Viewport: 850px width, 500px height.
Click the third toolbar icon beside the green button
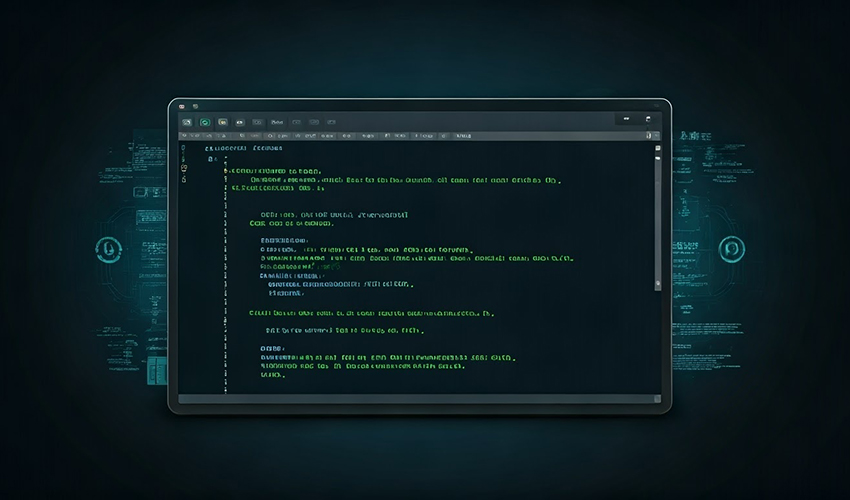coord(222,121)
